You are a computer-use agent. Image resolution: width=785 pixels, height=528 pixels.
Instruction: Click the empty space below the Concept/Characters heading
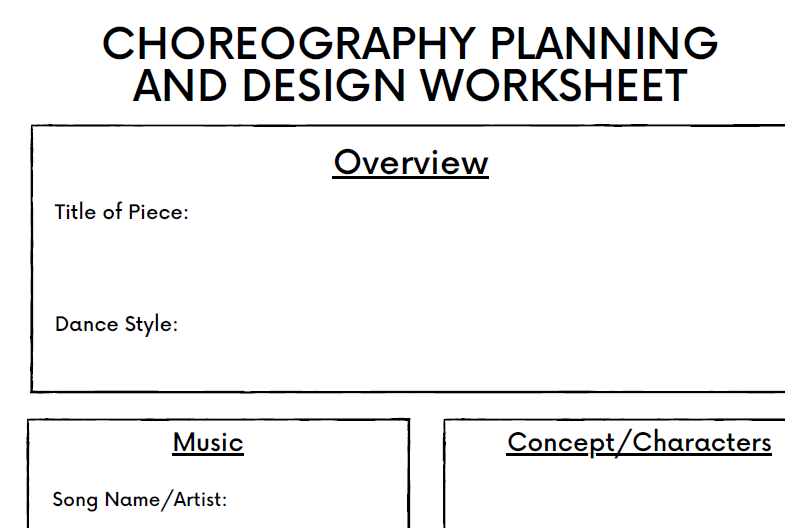click(x=615, y=497)
